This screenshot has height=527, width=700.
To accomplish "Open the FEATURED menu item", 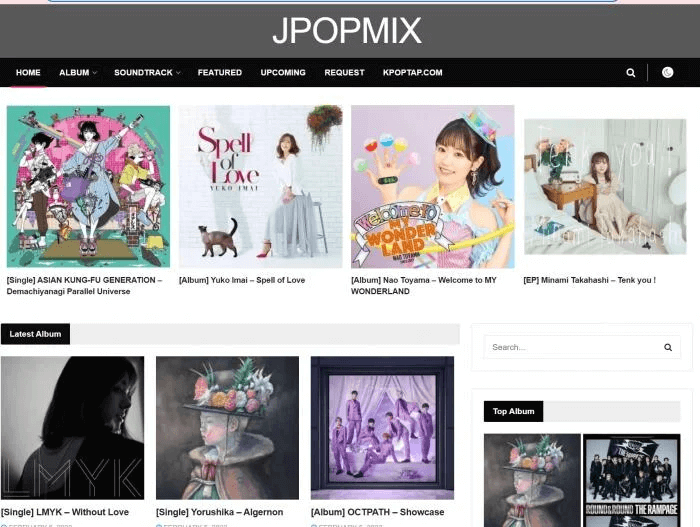I will [x=220, y=72].
